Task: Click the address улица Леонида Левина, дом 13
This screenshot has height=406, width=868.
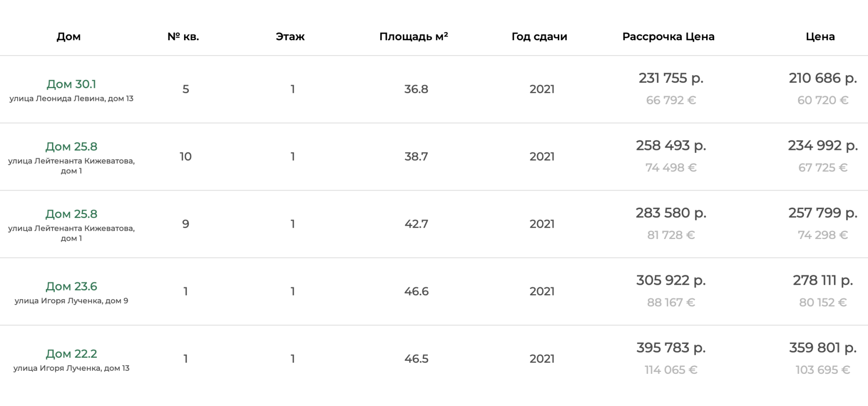Action: pos(71,99)
